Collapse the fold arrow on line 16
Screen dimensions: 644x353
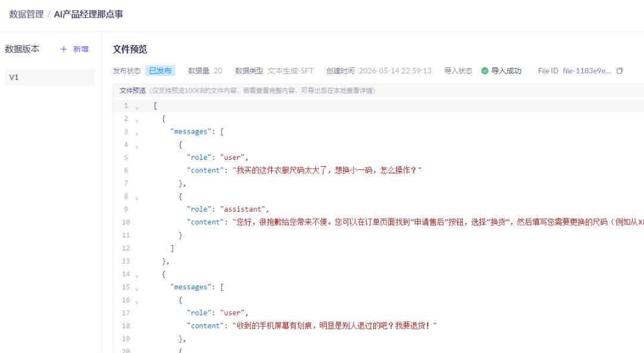(x=137, y=302)
